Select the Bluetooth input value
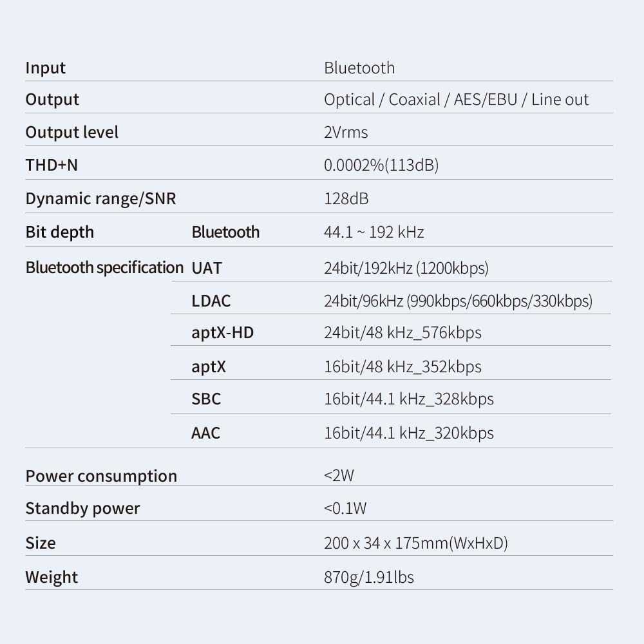 click(359, 68)
